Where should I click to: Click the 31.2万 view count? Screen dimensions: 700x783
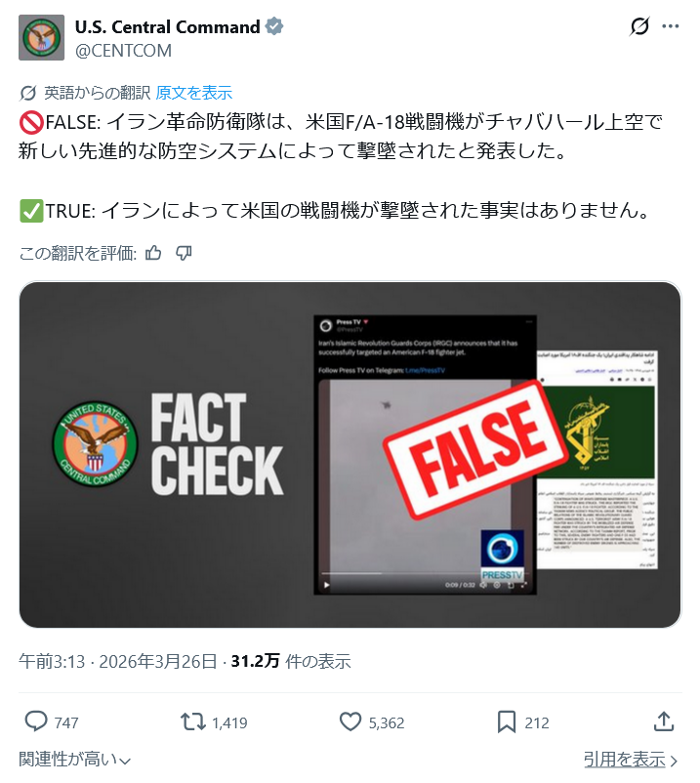(x=255, y=661)
